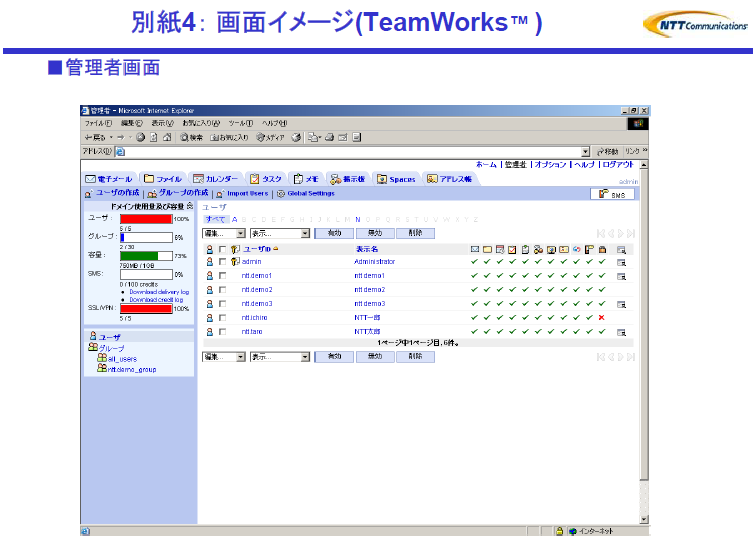This screenshot has height=540, width=754.
Task: Click the details icon for ntt.taro row
Action: coord(621,332)
